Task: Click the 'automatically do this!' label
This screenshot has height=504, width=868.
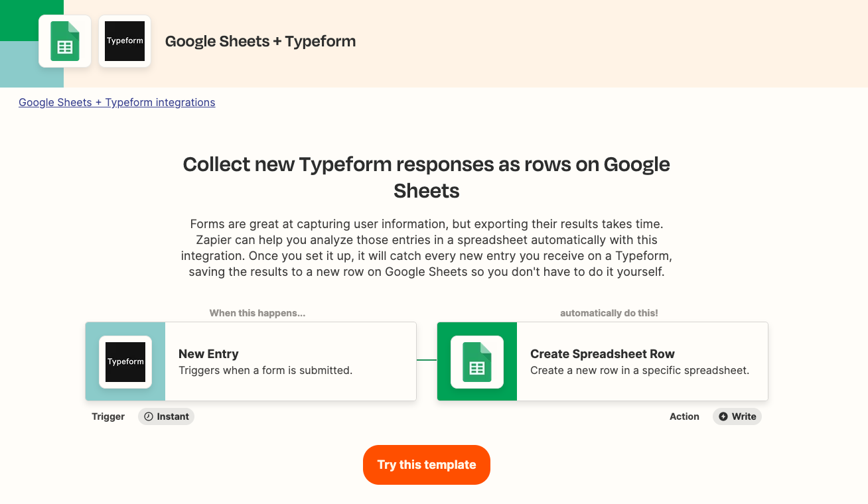Action: coord(609,313)
